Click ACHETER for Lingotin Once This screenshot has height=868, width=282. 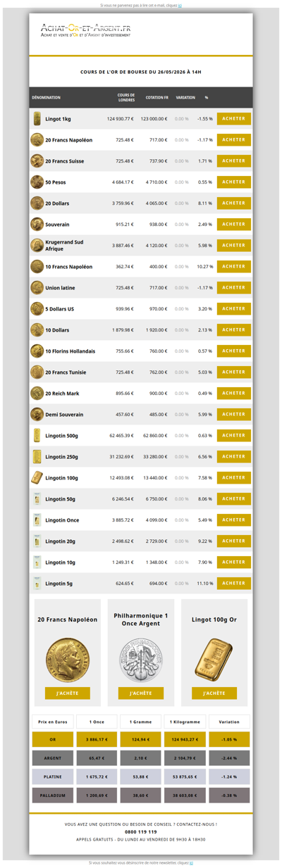234,520
